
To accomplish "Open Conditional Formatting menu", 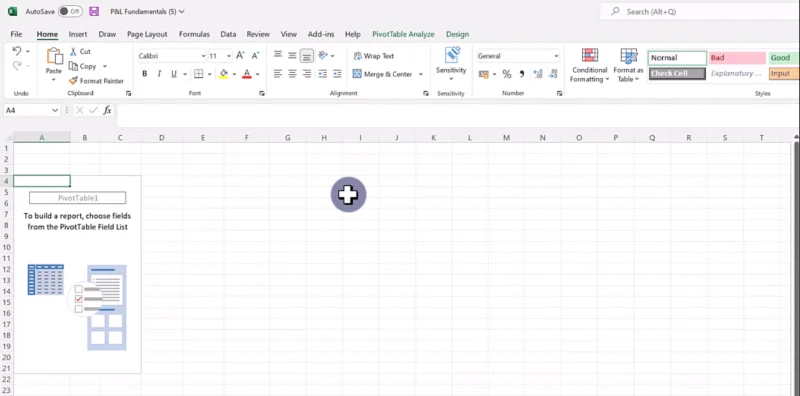I will [x=589, y=65].
